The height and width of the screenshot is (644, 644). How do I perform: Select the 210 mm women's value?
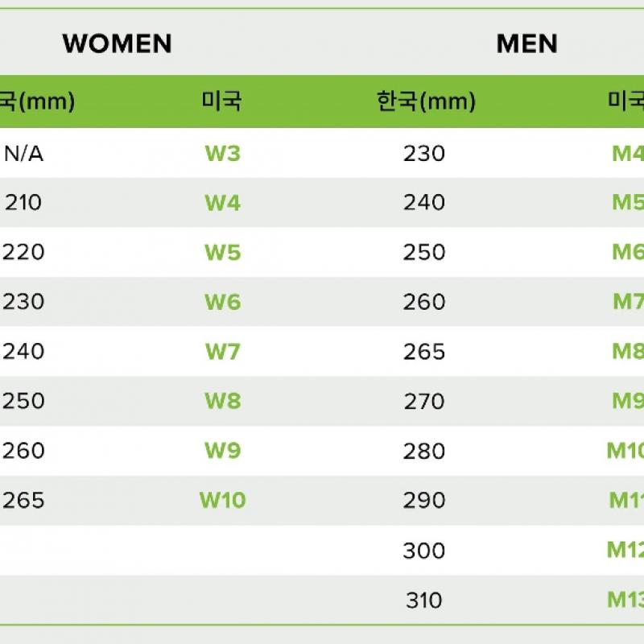[x=24, y=202]
